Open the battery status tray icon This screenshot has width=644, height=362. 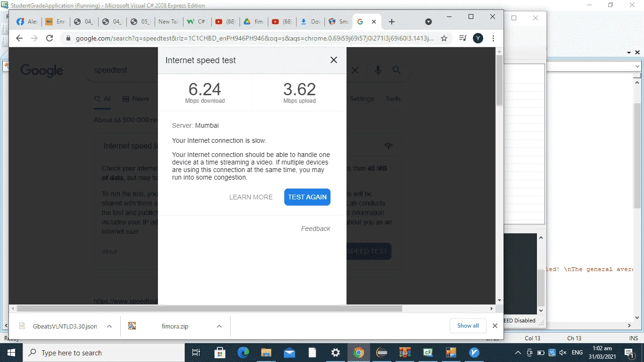coord(540,353)
